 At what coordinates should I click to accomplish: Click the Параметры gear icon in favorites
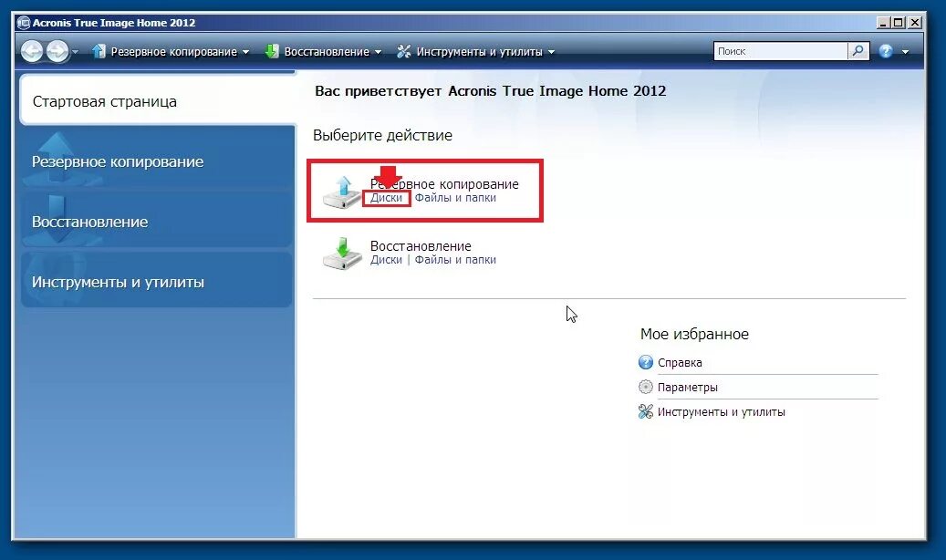(646, 387)
